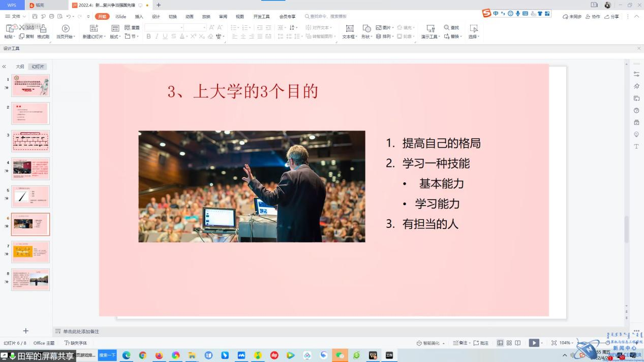The height and width of the screenshot is (362, 644).
Task: Toggle Bold formatting
Action: 148,37
